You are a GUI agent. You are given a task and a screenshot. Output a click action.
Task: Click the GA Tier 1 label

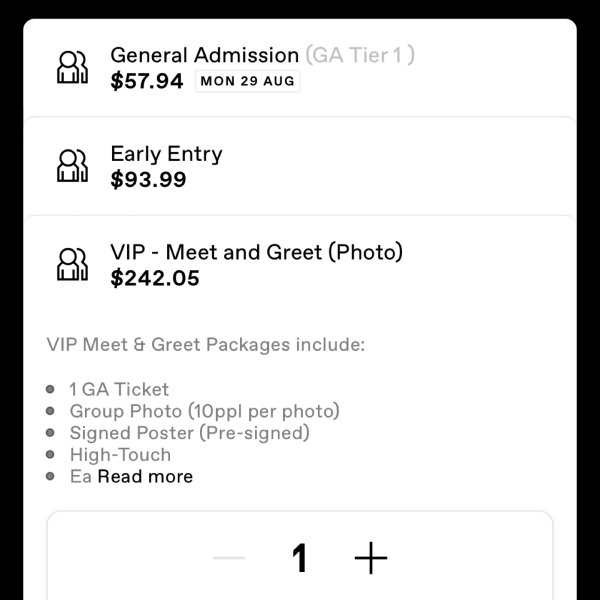click(360, 55)
